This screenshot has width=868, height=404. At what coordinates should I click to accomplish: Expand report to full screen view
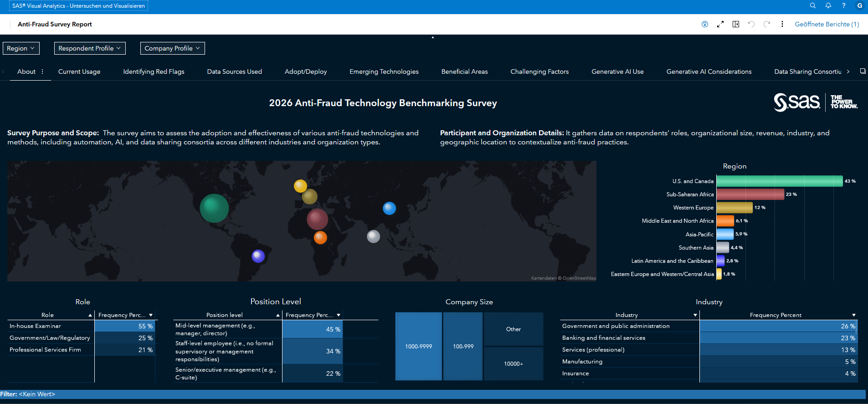coord(720,24)
